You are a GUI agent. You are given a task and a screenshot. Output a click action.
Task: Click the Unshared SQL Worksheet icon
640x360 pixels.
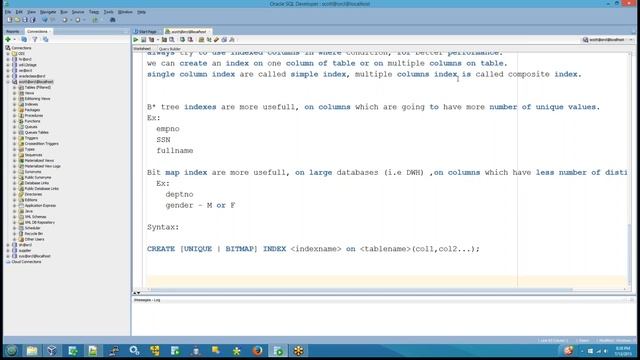[201, 40]
